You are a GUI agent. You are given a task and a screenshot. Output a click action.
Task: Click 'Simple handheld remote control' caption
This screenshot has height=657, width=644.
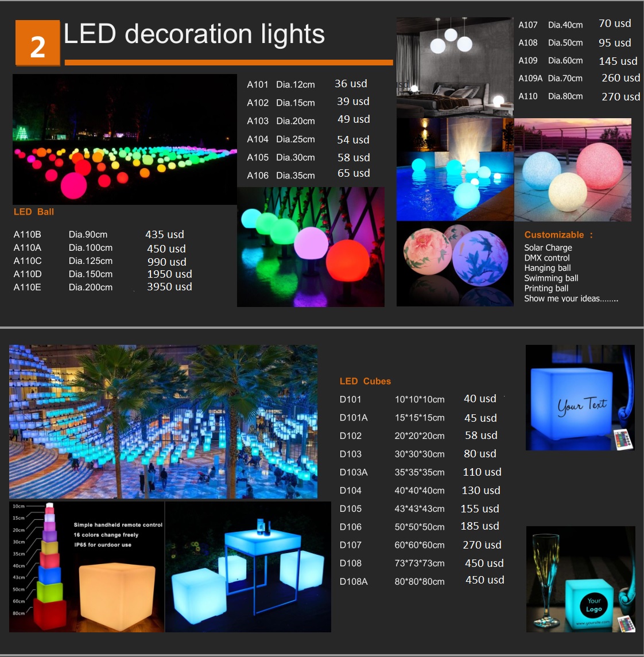[x=118, y=524]
